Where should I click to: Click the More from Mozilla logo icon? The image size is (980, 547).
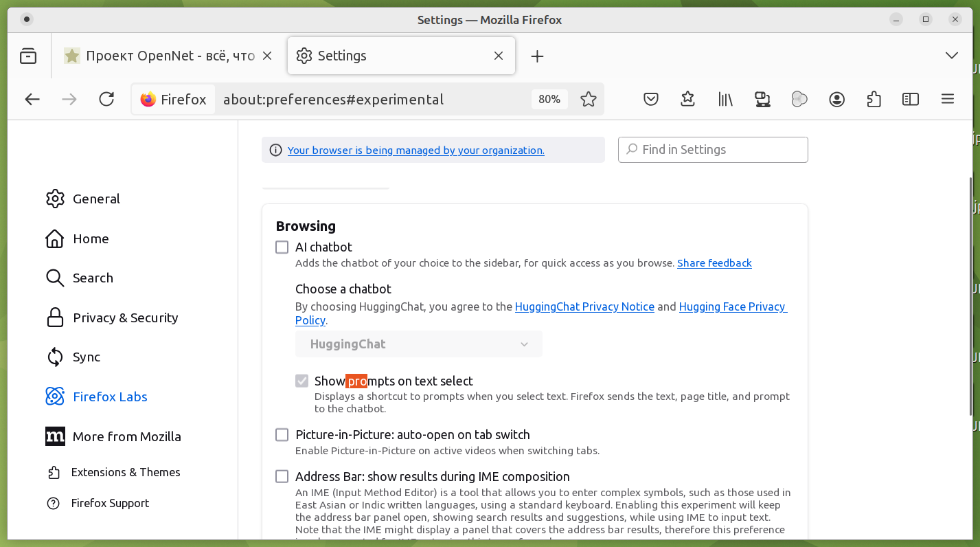pos(55,436)
